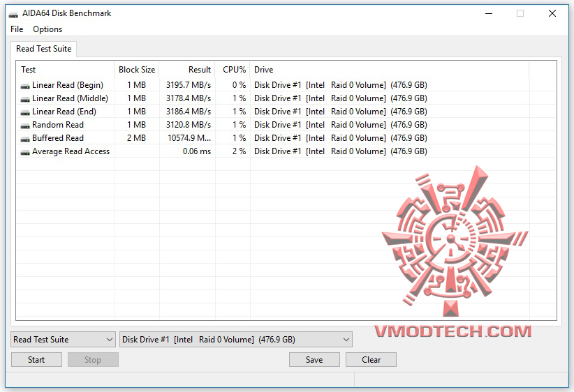Click the drive icon beside Buffered Read
This screenshot has height=392, width=574.
click(x=25, y=139)
